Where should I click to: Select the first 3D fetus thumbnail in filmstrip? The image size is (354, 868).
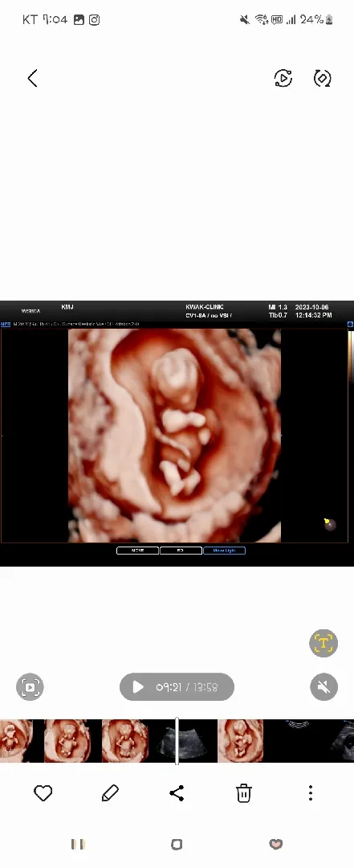(x=15, y=741)
